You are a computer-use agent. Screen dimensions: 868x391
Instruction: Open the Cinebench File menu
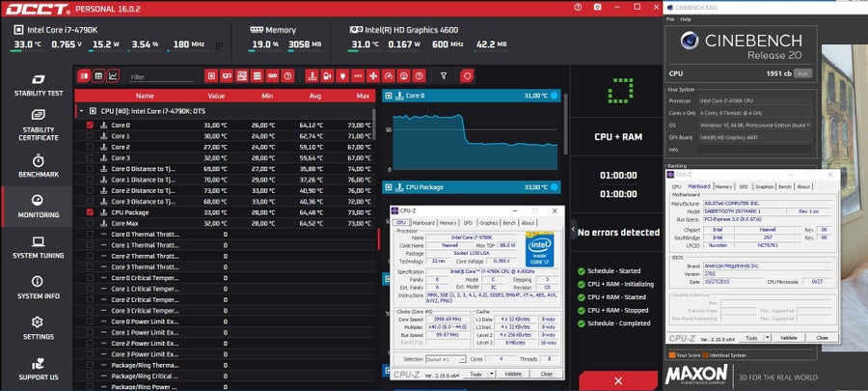pos(671,19)
